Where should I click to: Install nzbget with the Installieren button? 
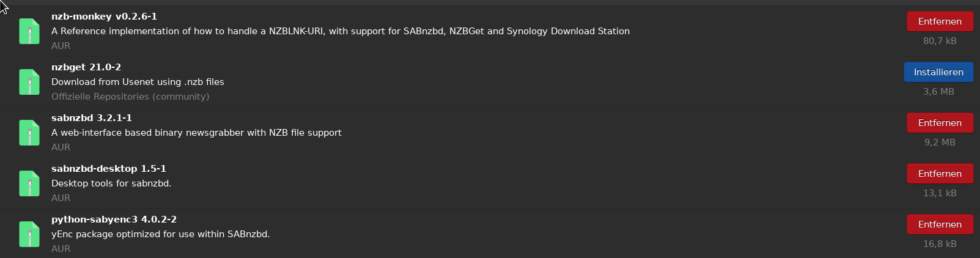938,72
